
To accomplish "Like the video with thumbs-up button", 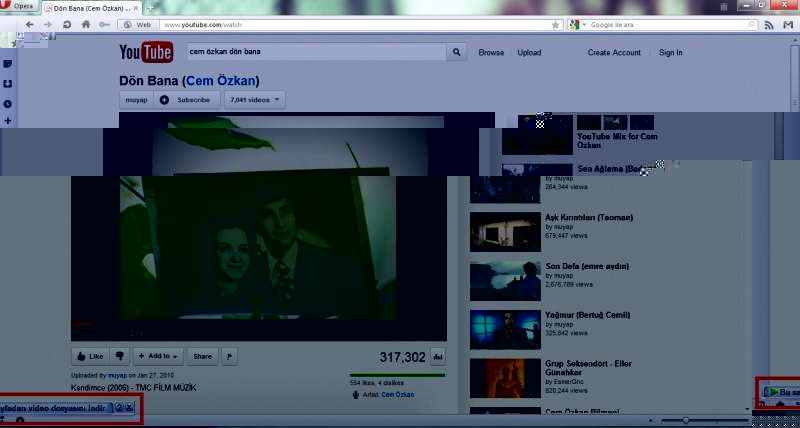I will point(91,357).
